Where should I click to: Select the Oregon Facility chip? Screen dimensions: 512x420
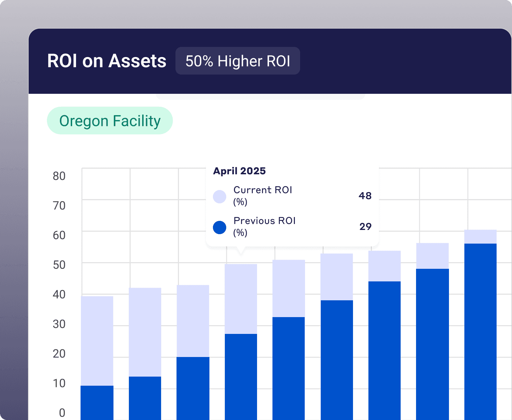click(x=110, y=121)
